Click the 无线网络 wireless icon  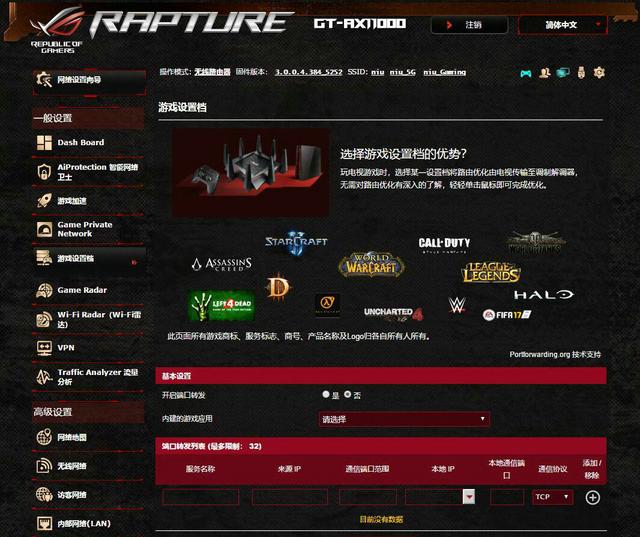(x=44, y=466)
